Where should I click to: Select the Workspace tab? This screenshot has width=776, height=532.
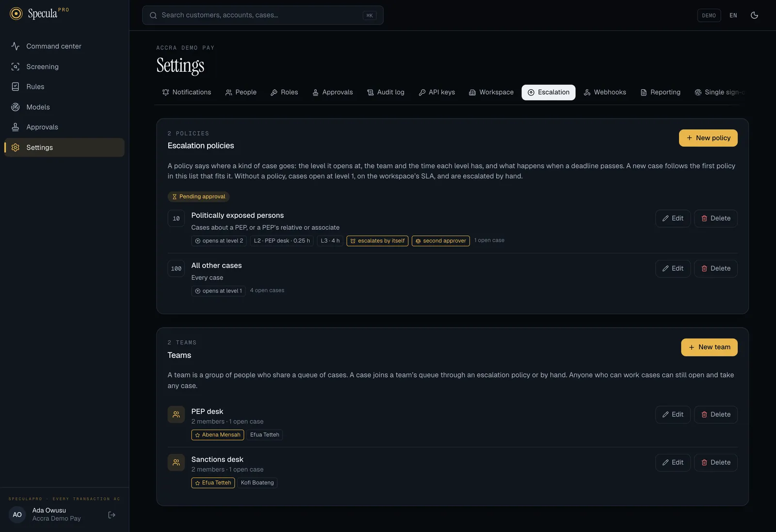[x=491, y=92]
